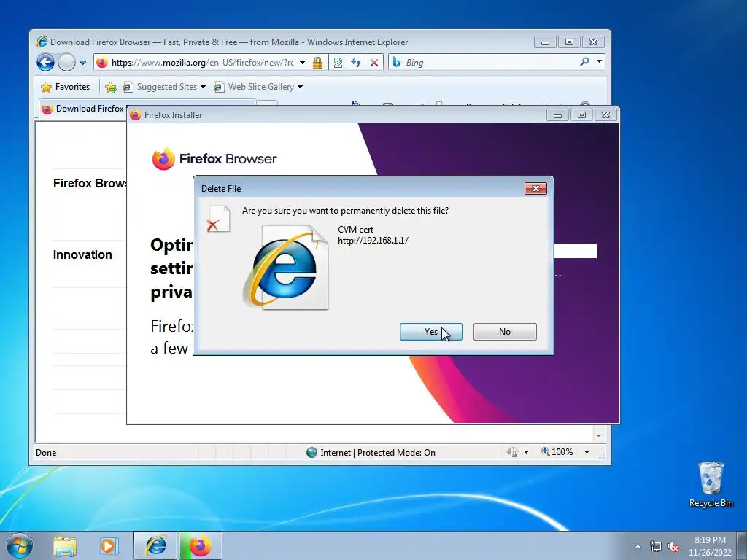The height and width of the screenshot is (560, 747).
Task: Click the add to favorites bar icon
Action: pos(111,87)
